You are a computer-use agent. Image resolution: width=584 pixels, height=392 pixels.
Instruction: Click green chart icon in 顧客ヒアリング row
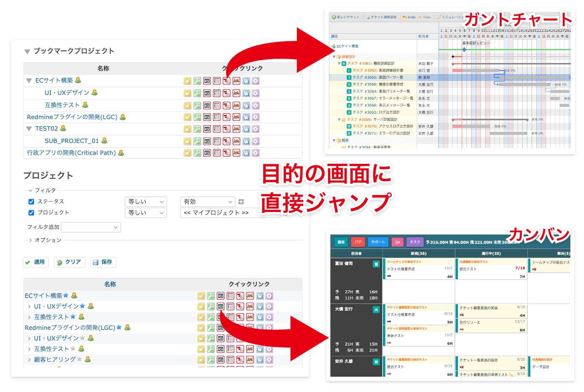pos(211,360)
